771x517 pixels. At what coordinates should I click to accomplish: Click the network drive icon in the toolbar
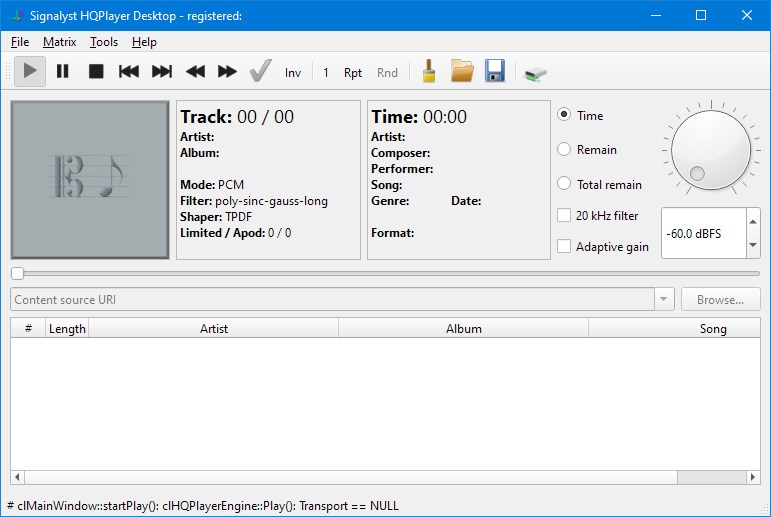point(535,74)
